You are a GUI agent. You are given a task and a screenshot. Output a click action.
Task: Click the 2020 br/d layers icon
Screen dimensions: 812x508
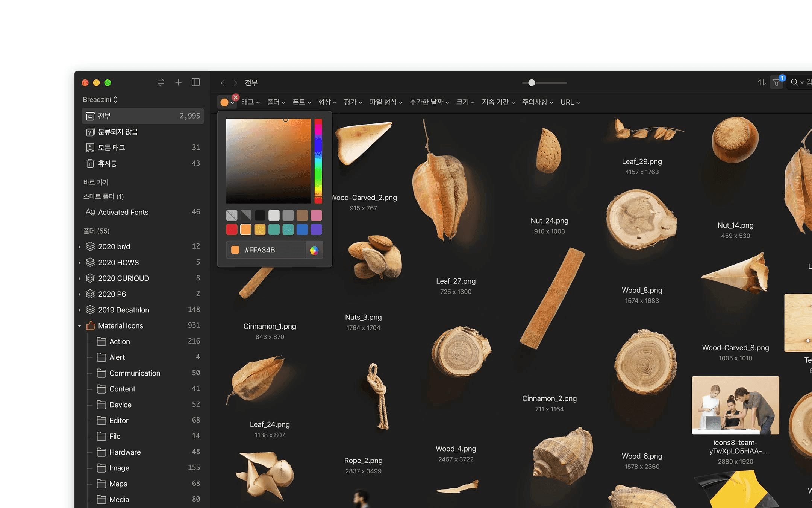90,246
